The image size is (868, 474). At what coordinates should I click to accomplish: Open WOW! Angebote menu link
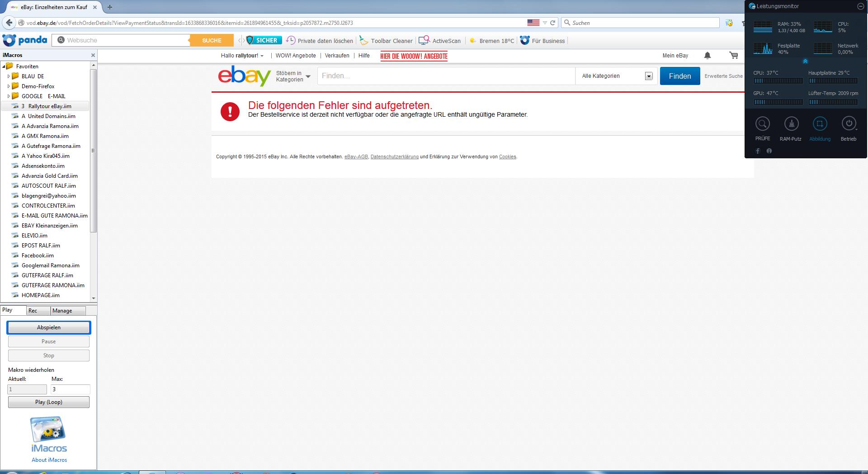296,56
